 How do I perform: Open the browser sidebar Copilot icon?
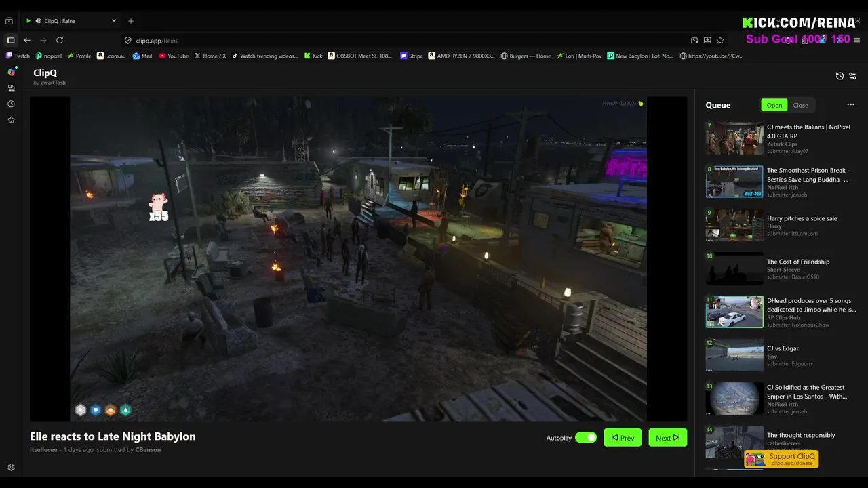[x=11, y=72]
